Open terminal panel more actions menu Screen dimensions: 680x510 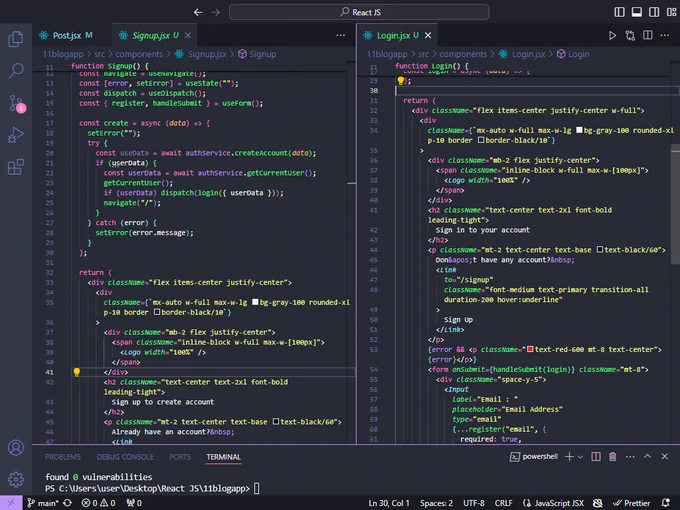pos(630,456)
